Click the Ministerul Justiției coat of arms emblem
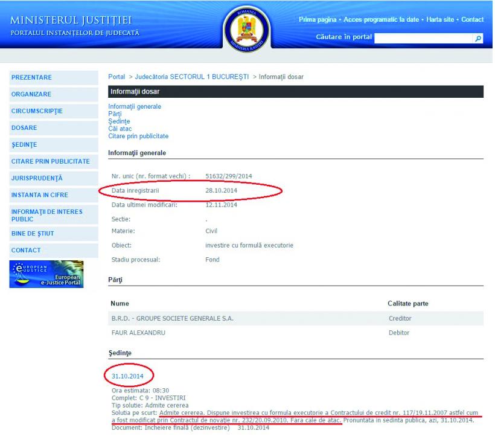The height and width of the screenshot is (448, 495). coord(246,29)
